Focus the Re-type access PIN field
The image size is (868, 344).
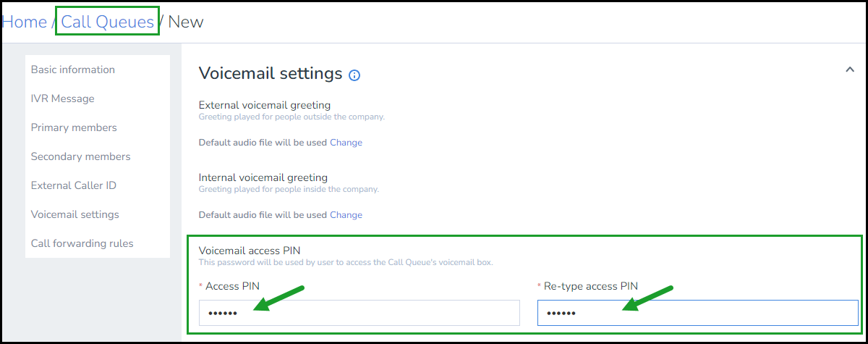(698, 313)
